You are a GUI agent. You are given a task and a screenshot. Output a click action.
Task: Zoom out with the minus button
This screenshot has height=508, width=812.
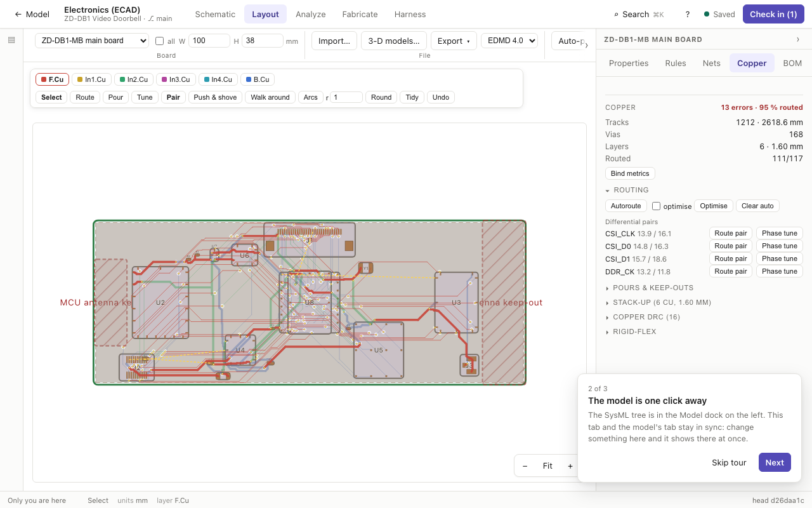(525, 466)
